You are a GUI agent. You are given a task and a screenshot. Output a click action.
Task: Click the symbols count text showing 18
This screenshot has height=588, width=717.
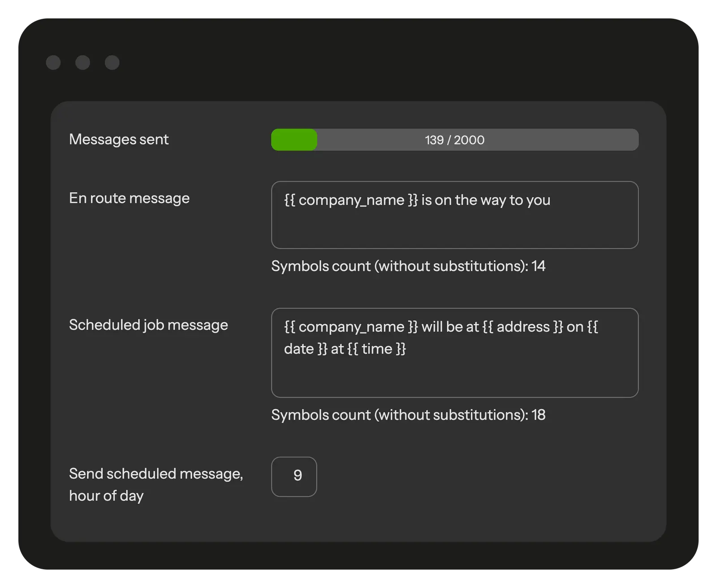point(408,415)
